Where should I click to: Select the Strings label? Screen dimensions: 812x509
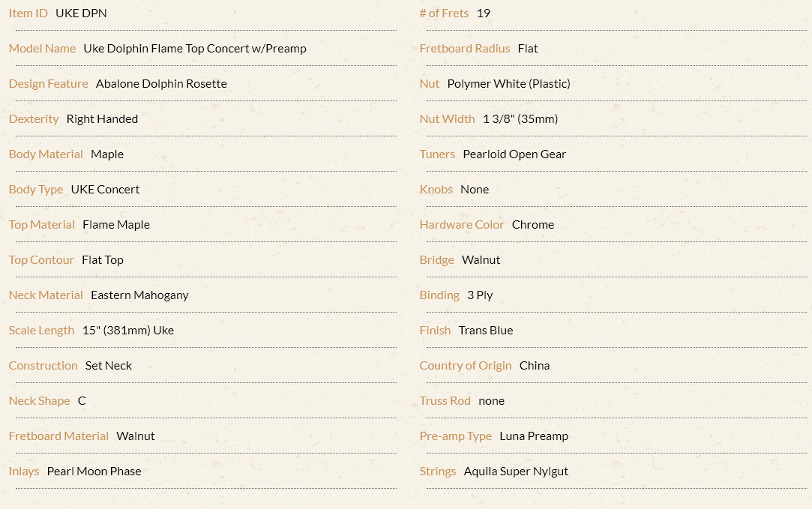pos(438,472)
